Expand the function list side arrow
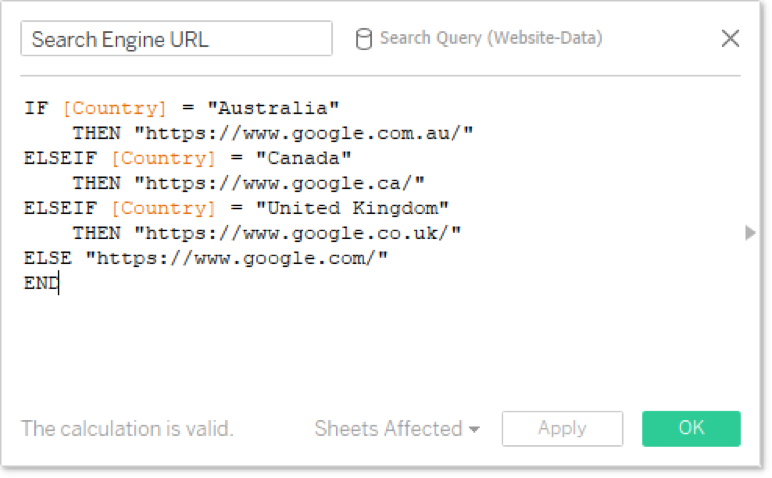The image size is (772, 478). pyautogui.click(x=750, y=232)
